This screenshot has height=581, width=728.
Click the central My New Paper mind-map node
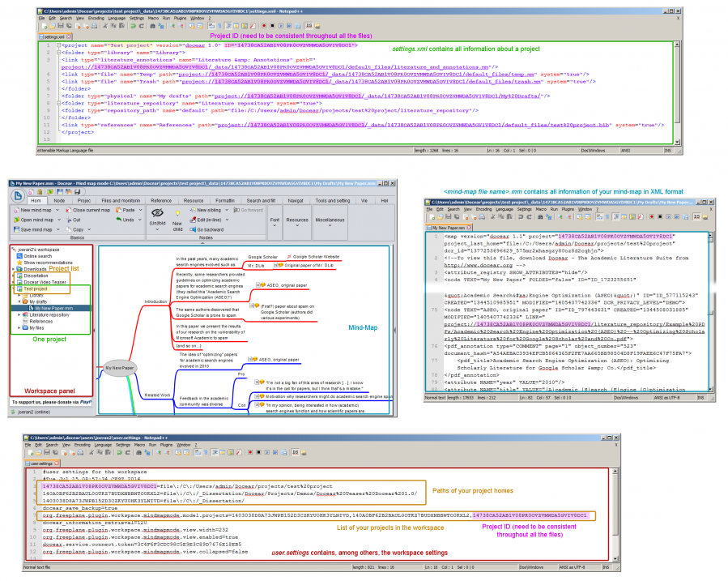click(119, 368)
